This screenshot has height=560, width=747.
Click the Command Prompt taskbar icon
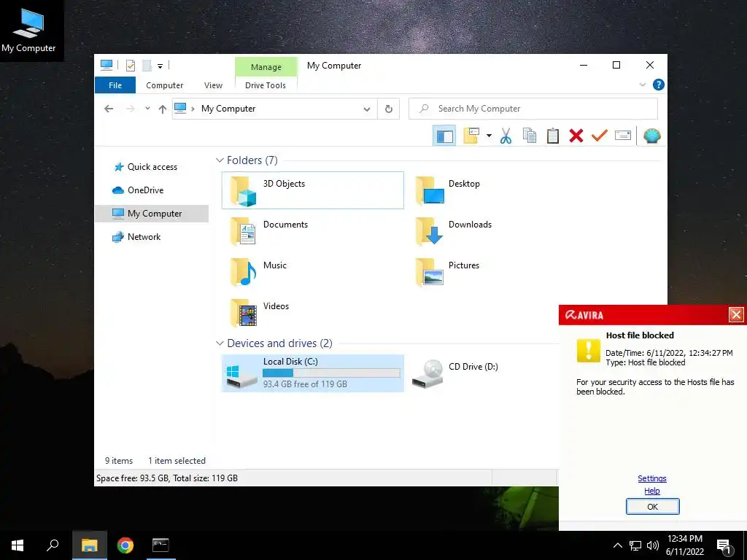[160, 545]
